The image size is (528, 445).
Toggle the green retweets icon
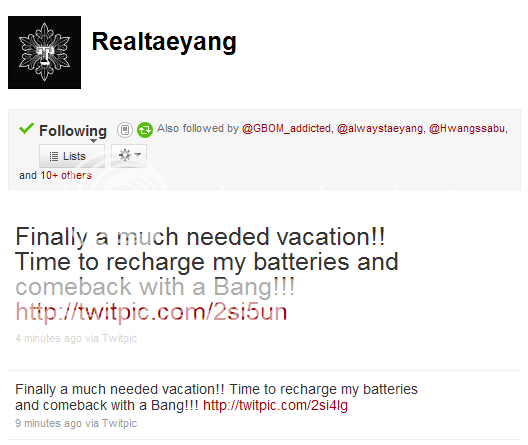(x=145, y=130)
